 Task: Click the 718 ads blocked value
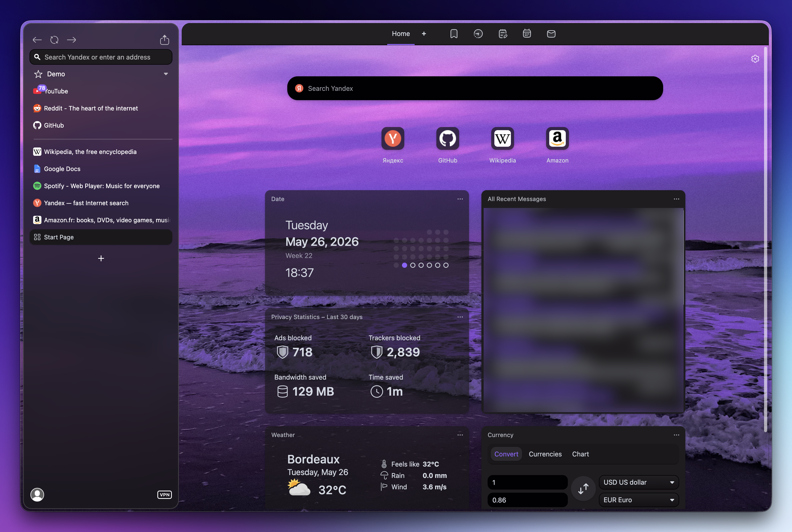(x=302, y=352)
